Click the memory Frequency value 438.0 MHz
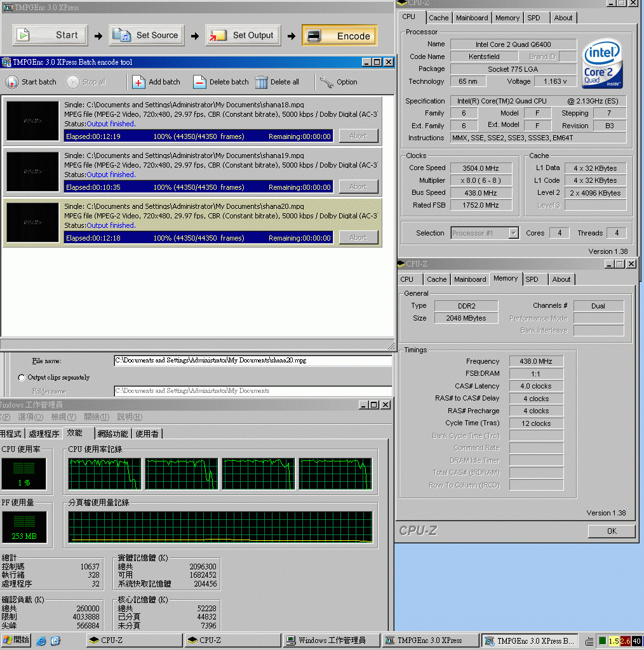Screen dimensions: 644x650 point(536,361)
